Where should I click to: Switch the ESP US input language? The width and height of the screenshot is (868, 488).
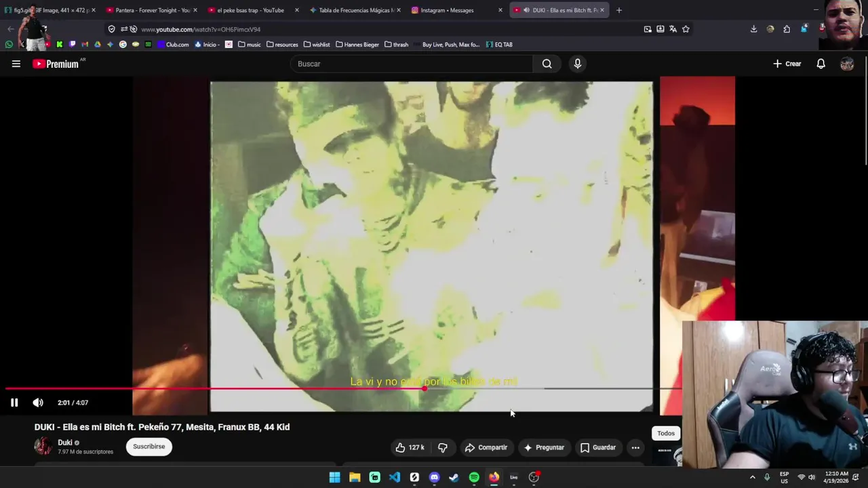[x=784, y=477]
